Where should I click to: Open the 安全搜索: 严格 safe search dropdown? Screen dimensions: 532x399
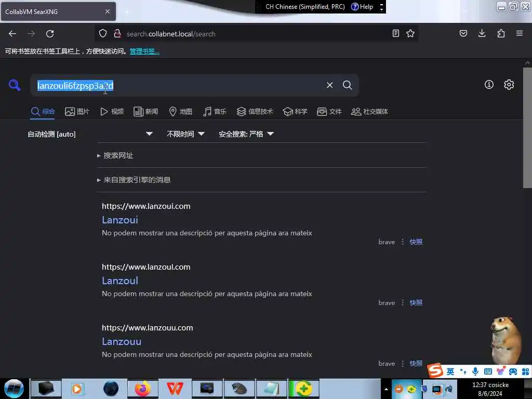point(246,134)
